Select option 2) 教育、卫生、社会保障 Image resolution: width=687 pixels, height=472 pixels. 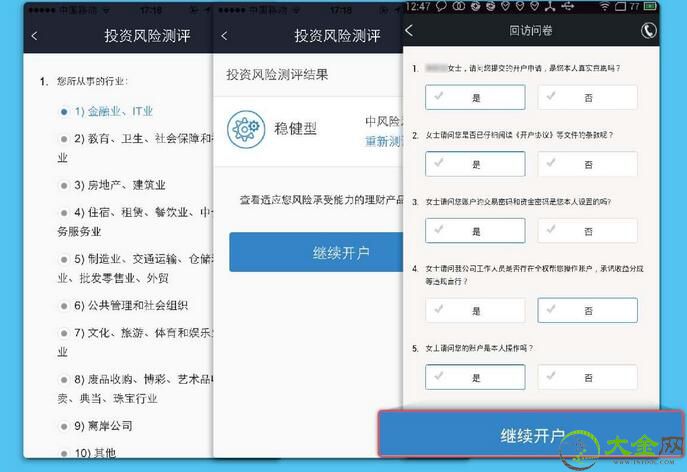click(135, 148)
